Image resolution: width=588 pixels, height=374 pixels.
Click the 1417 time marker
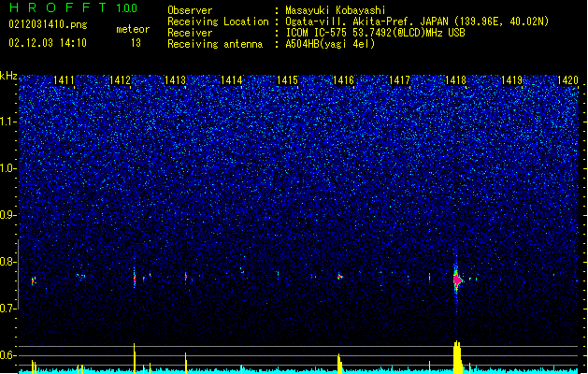(x=400, y=80)
